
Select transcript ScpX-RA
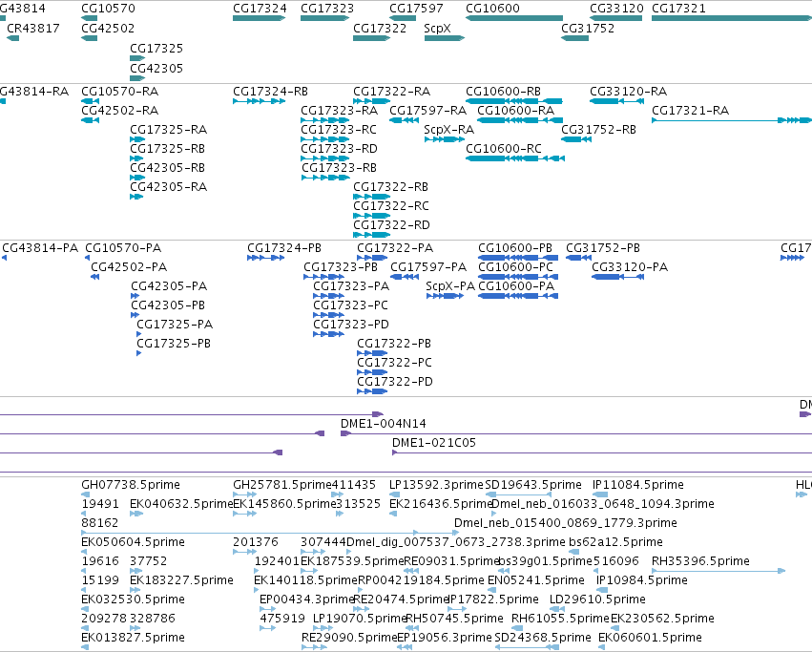coord(445,139)
